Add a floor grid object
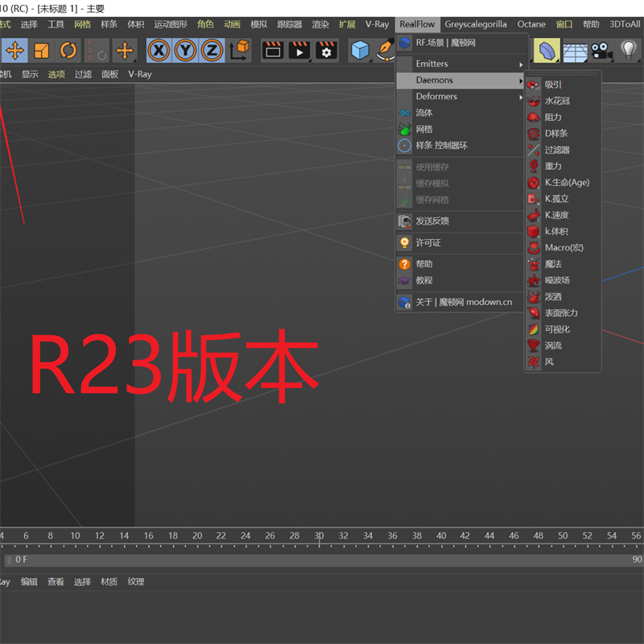 click(x=575, y=51)
